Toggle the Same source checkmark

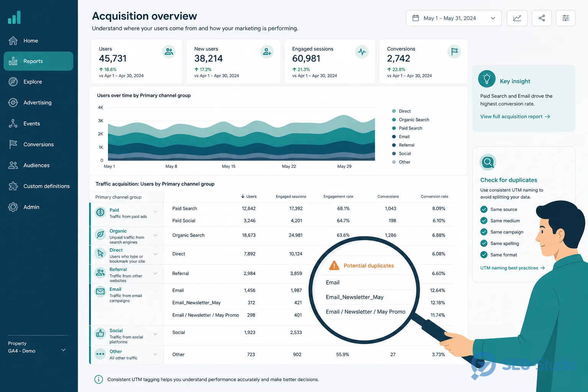point(484,209)
